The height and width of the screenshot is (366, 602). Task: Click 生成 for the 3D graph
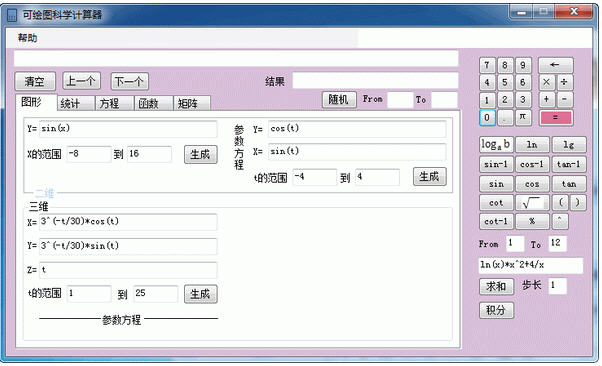tap(200, 294)
